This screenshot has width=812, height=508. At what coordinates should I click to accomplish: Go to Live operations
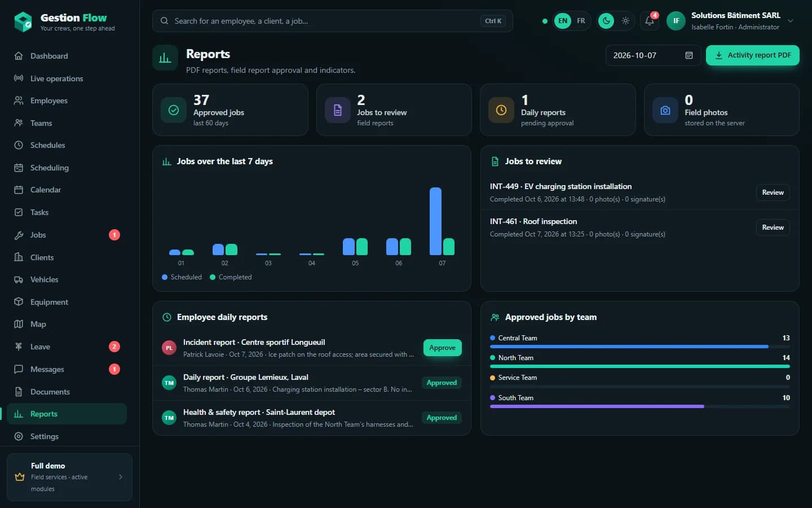tap(67, 78)
